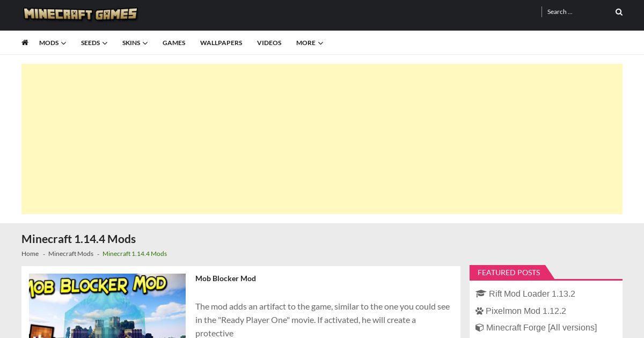Open Rift Mod Loader 1.13.2 post
Screen dimensions: 644x338
click(532, 294)
